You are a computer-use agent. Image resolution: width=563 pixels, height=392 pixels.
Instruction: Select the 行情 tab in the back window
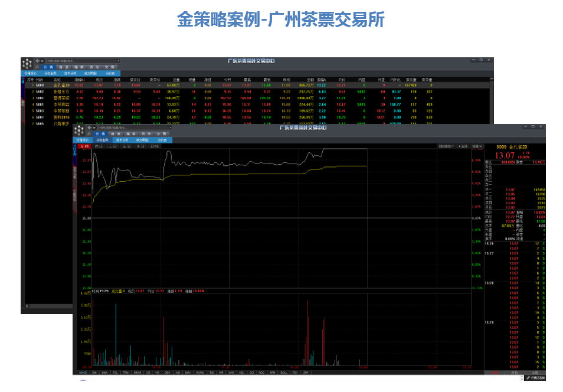click(x=48, y=67)
